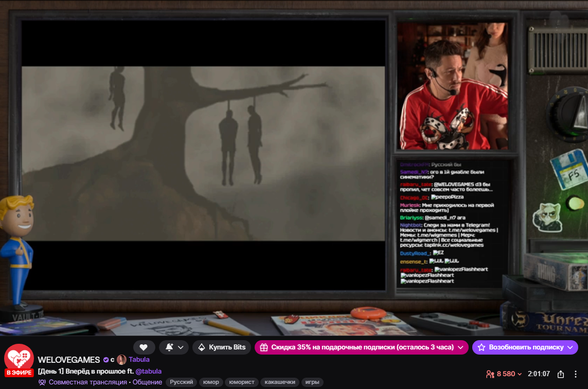588x389 pixels.
Task: Click the В ЭФИРЕ live badge
Action: [x=19, y=373]
